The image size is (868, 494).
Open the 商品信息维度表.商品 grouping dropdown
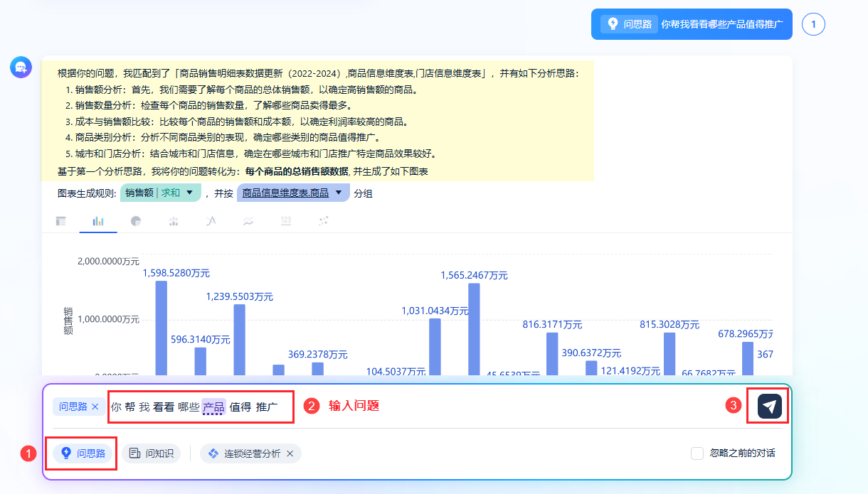(x=293, y=193)
